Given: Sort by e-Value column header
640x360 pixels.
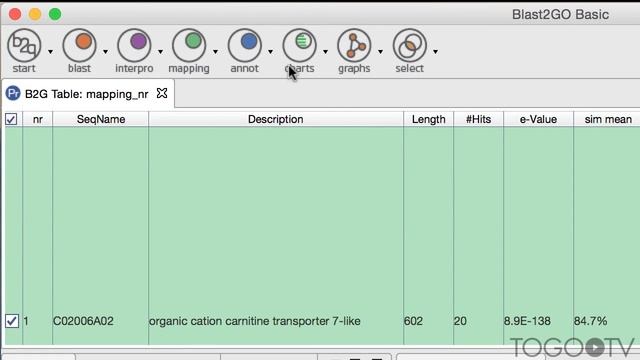Looking at the screenshot, I should [538, 119].
